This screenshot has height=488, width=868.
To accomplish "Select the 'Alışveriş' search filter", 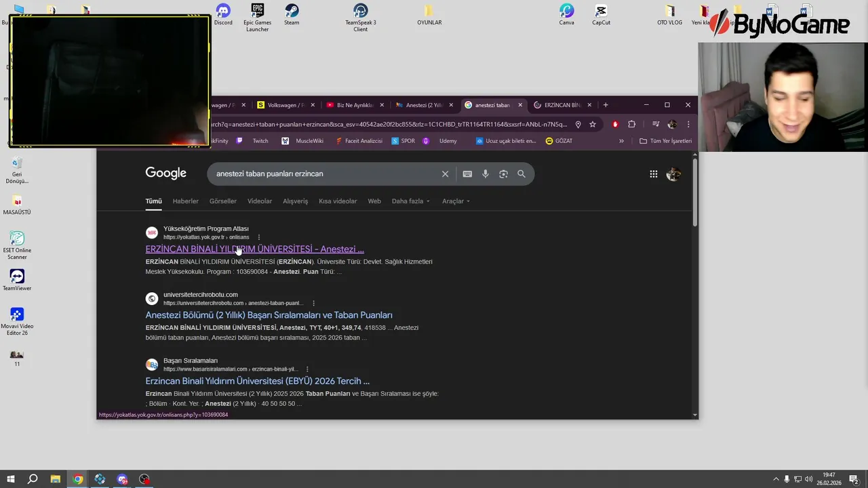I will 295,201.
